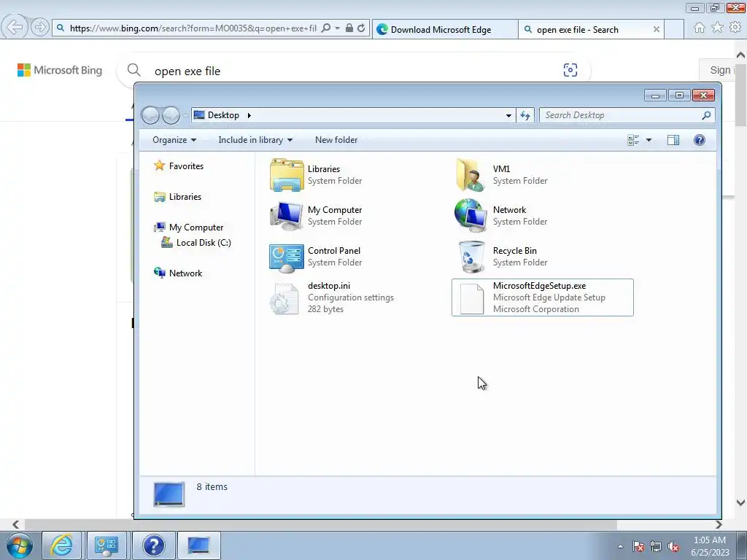Viewport: 747px width, 560px height.
Task: Click the Explorer forward navigation button
Action: point(171,115)
